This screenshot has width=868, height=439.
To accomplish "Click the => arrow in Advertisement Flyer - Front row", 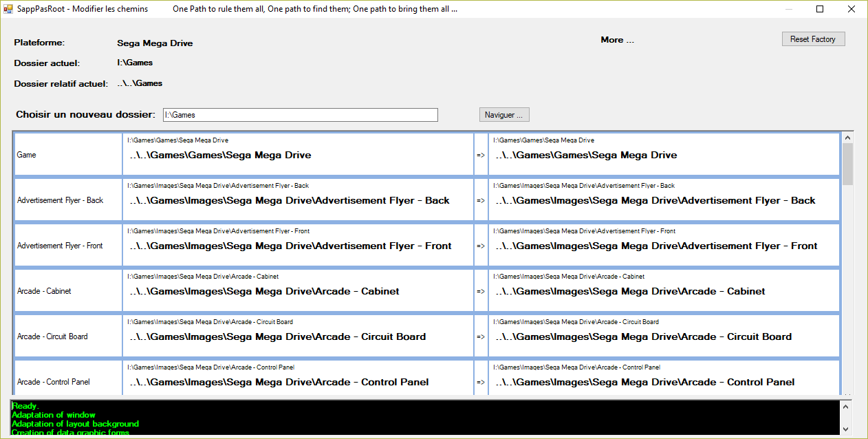I will (x=481, y=246).
